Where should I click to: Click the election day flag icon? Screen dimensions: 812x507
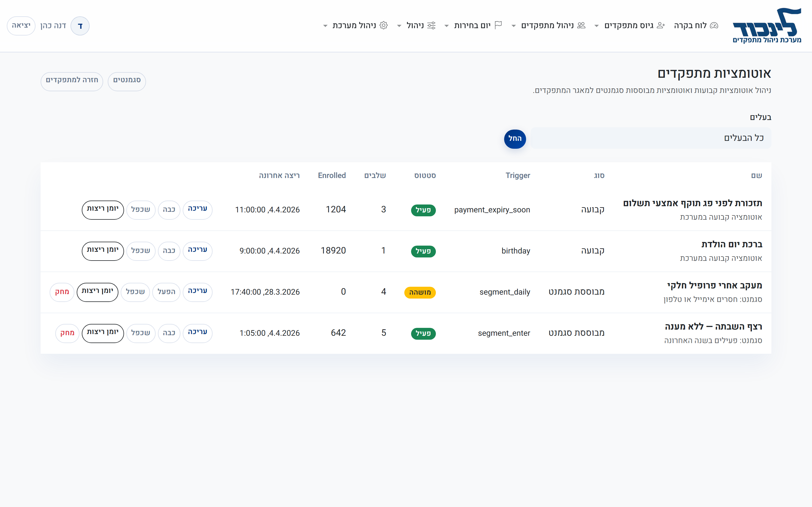coord(498,25)
